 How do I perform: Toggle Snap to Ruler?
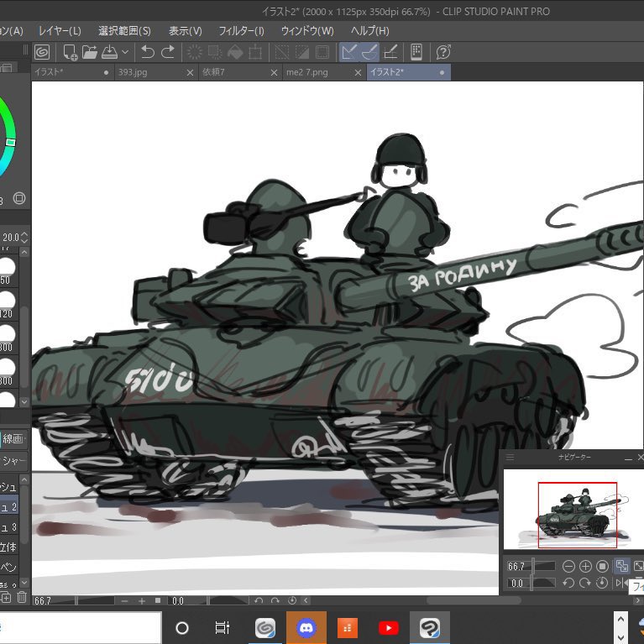(x=349, y=52)
